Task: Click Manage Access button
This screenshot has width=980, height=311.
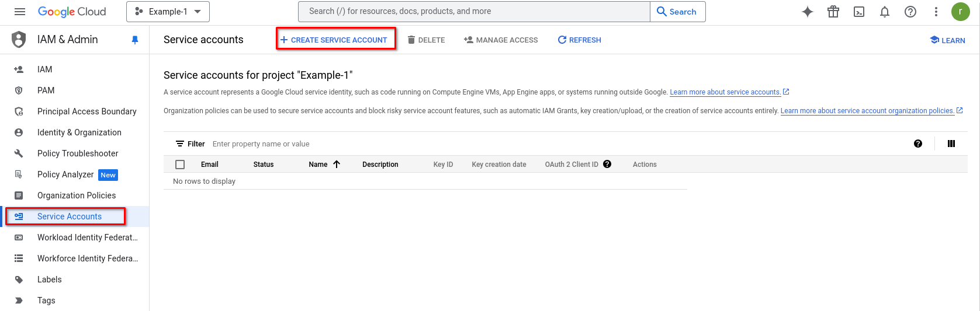Action: click(x=501, y=40)
